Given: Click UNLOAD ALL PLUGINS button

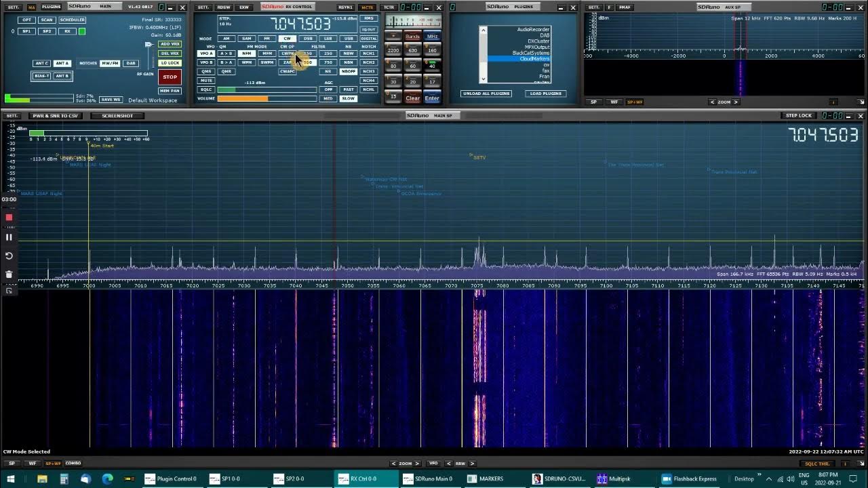Looking at the screenshot, I should click(x=486, y=94).
